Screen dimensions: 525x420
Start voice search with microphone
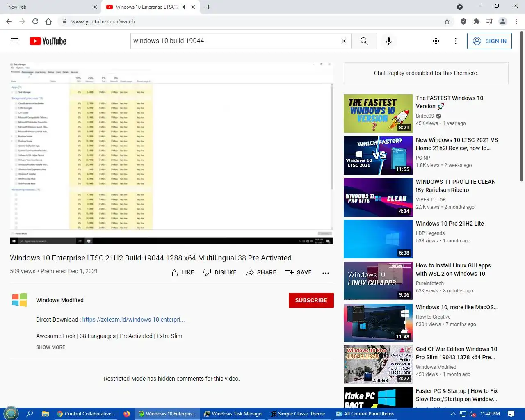point(389,41)
